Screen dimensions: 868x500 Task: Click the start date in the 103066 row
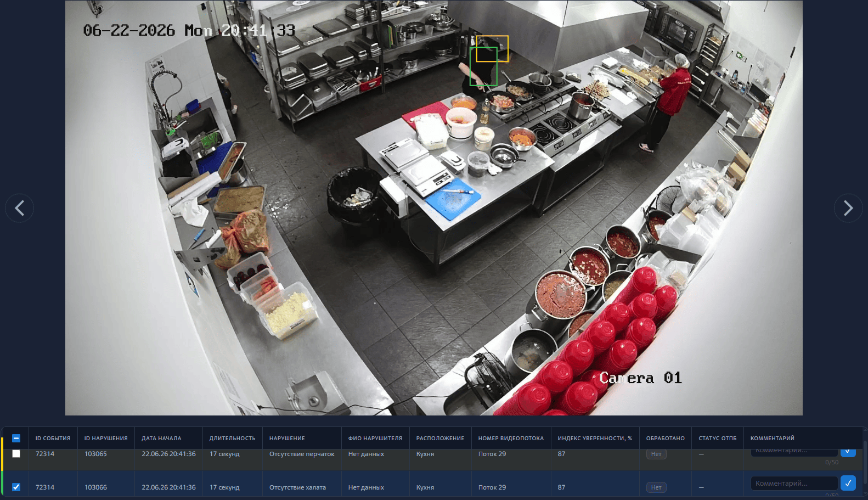pyautogui.click(x=168, y=487)
